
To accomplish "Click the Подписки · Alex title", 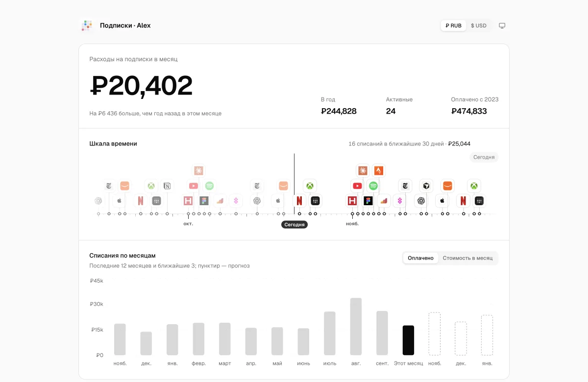I will [125, 25].
